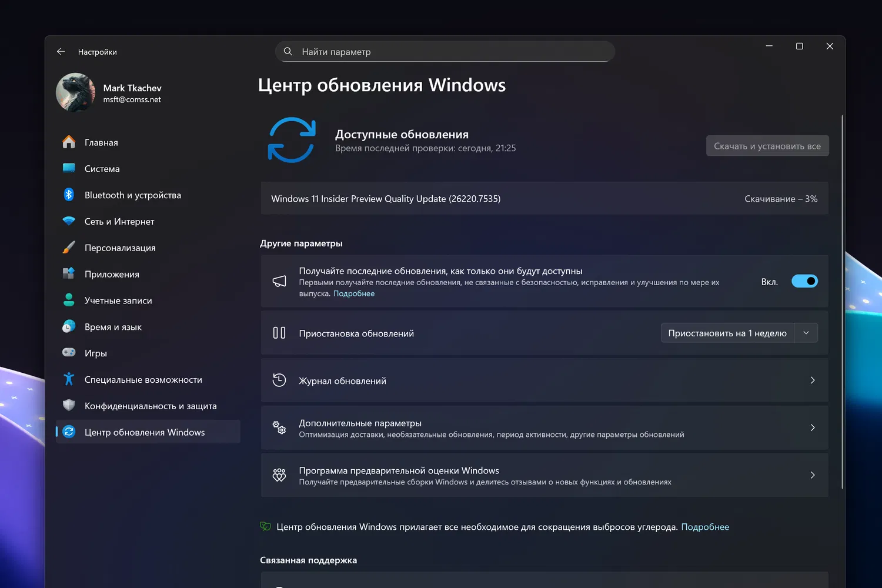
Task: Click the user avatar for Mark Tkachev
Action: (74, 92)
